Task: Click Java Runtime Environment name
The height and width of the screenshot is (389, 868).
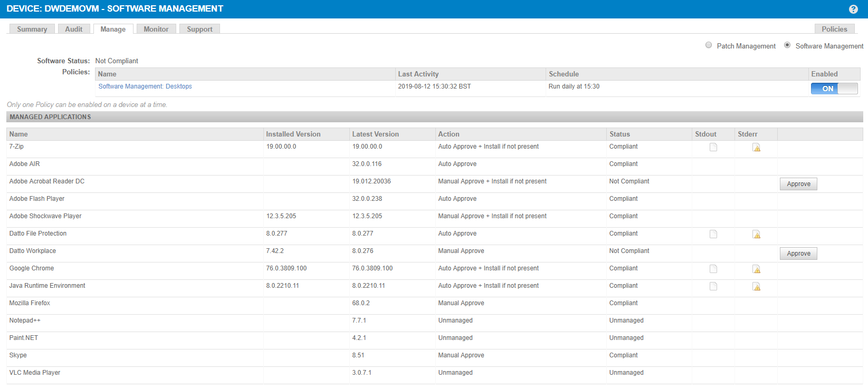Action: tap(47, 286)
